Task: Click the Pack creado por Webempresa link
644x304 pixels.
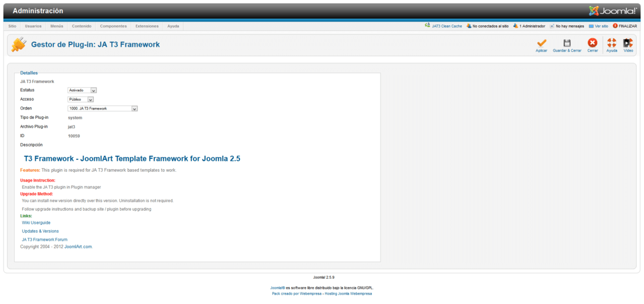Action: [297, 293]
